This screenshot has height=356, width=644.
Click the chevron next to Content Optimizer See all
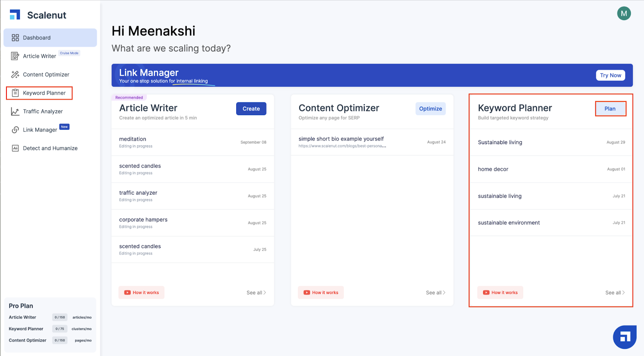[x=444, y=293]
